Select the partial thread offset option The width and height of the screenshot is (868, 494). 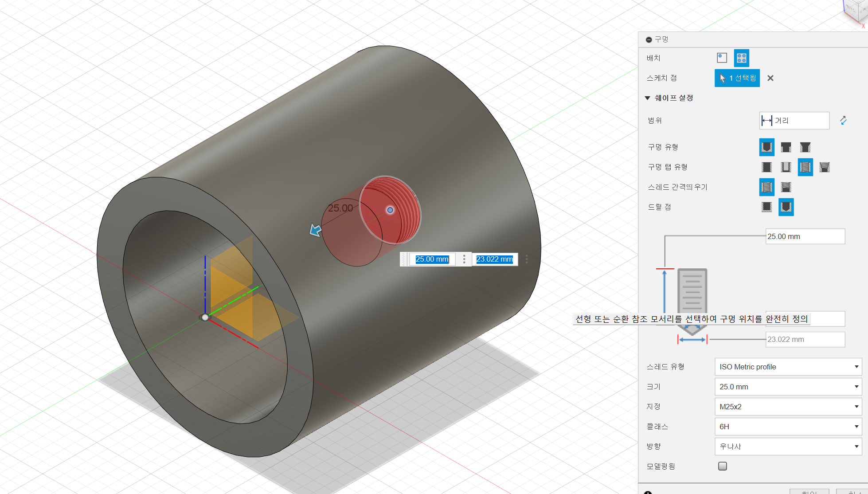[x=786, y=187]
